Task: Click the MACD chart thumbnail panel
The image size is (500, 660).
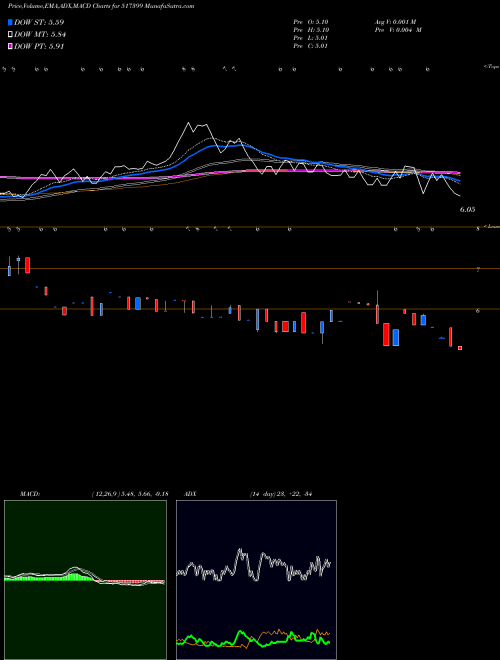Action: click(x=85, y=580)
